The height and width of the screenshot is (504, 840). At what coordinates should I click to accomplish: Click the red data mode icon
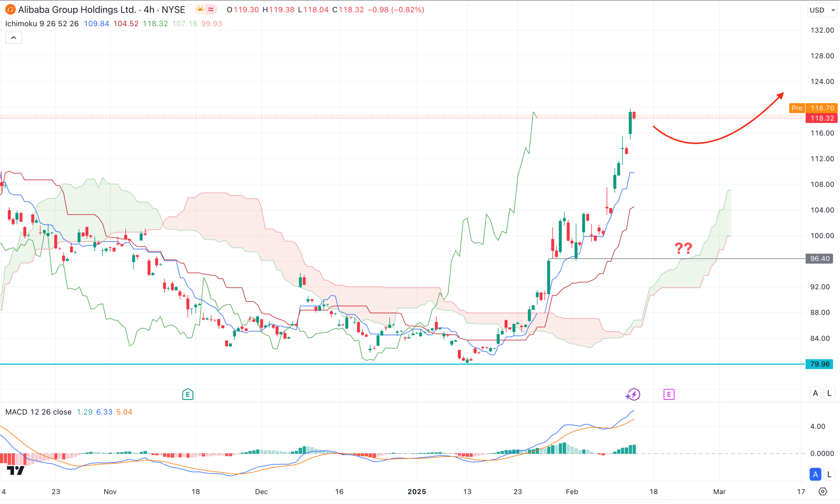click(x=211, y=10)
